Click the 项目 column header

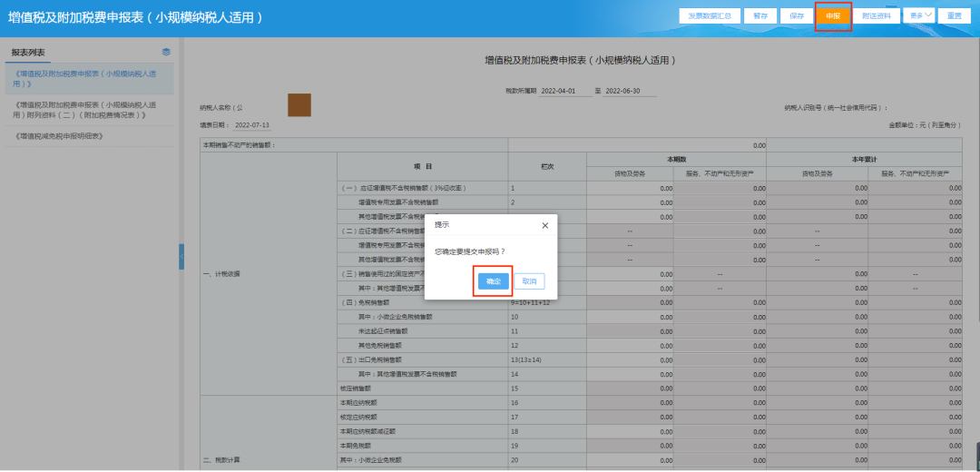[423, 167]
